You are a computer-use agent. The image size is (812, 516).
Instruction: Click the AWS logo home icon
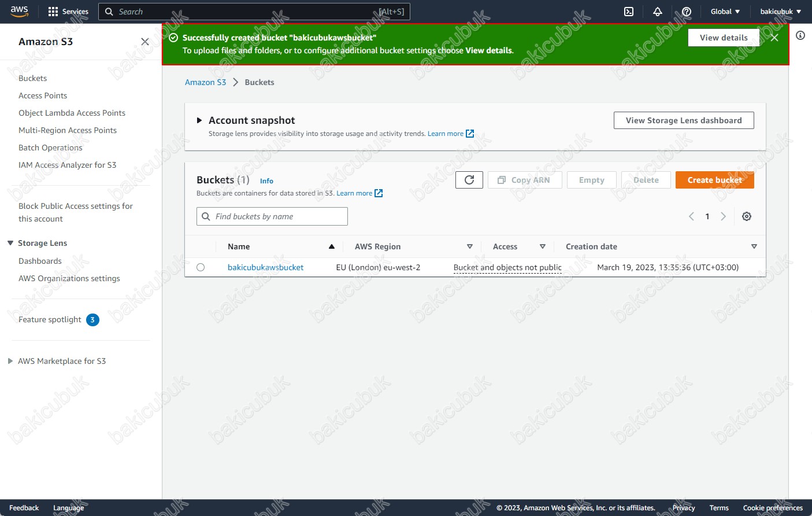pos(19,12)
